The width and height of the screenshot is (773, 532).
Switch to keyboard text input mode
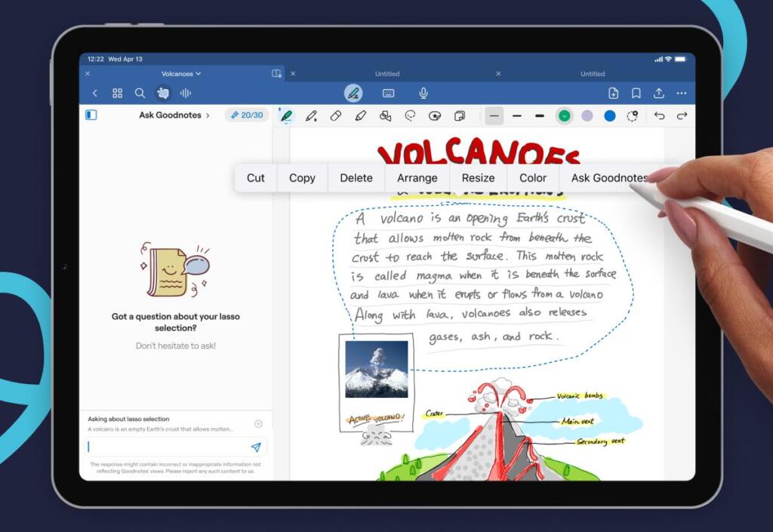pyautogui.click(x=388, y=93)
